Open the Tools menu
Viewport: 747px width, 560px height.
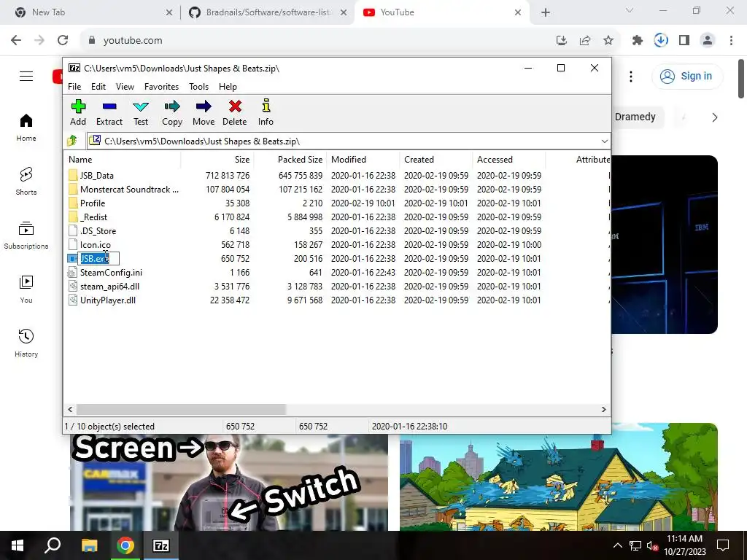tap(198, 87)
